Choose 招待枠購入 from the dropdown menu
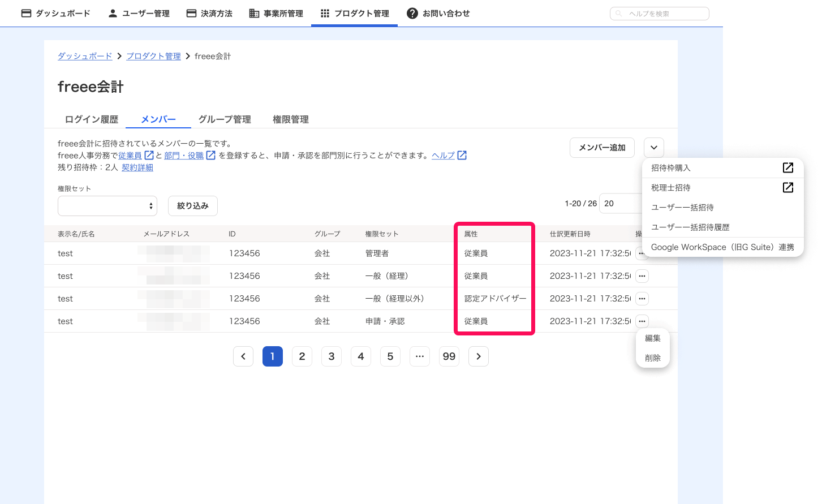Screen dimensions: 822x504 tap(722, 168)
